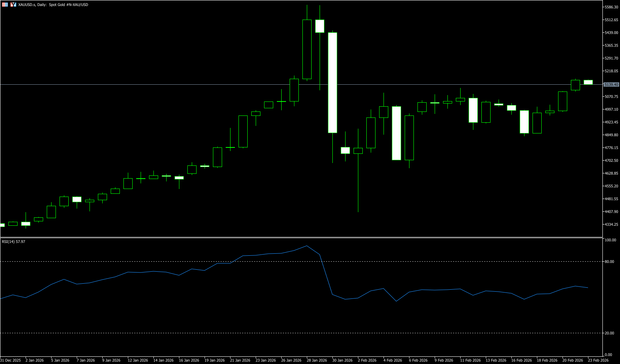Click the 31 Dec 2025 date label
This screenshot has height=364, width=620.
click(x=10, y=360)
